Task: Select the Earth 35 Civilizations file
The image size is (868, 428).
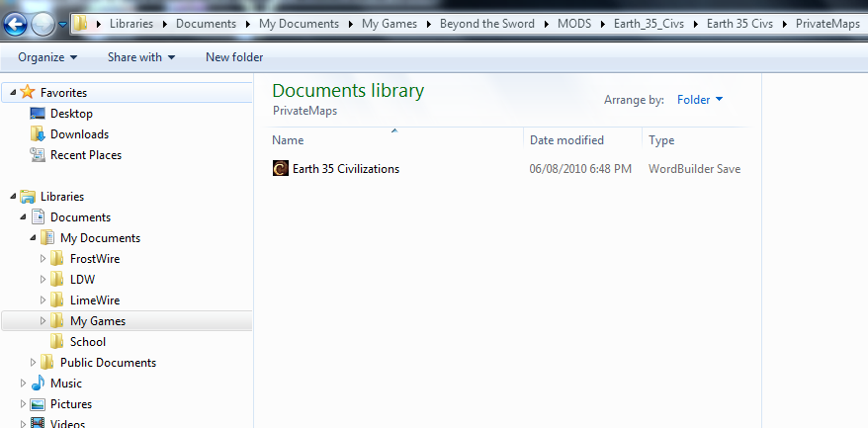Action: [345, 169]
